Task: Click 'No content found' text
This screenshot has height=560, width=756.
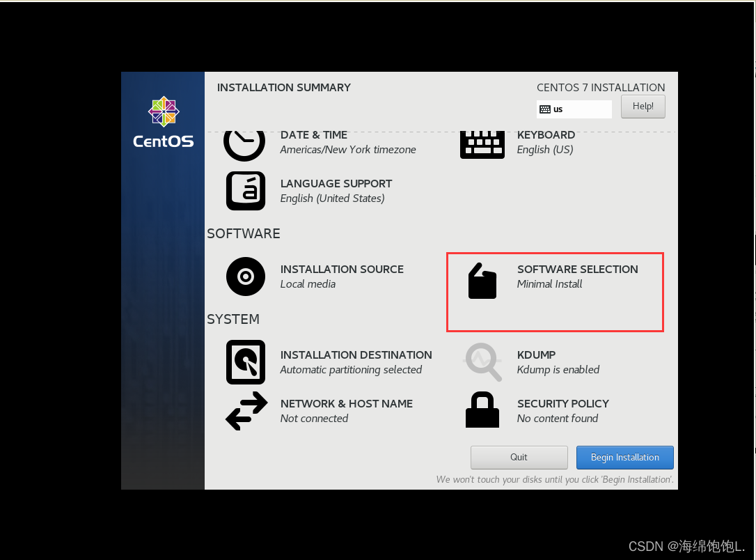Action: (x=558, y=419)
